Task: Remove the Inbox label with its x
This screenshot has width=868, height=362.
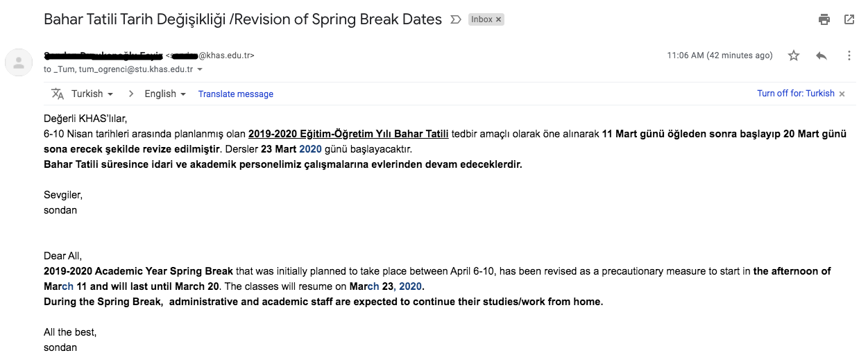Action: (x=498, y=19)
